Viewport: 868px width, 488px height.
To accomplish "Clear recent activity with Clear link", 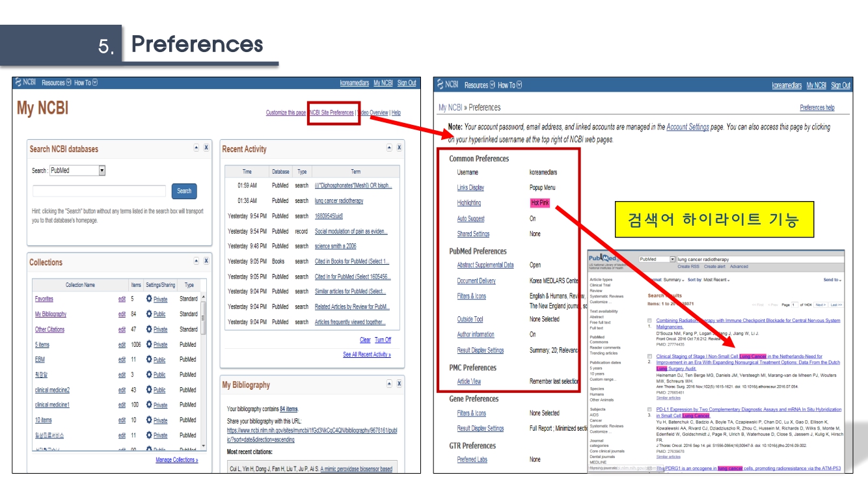I will coord(365,340).
